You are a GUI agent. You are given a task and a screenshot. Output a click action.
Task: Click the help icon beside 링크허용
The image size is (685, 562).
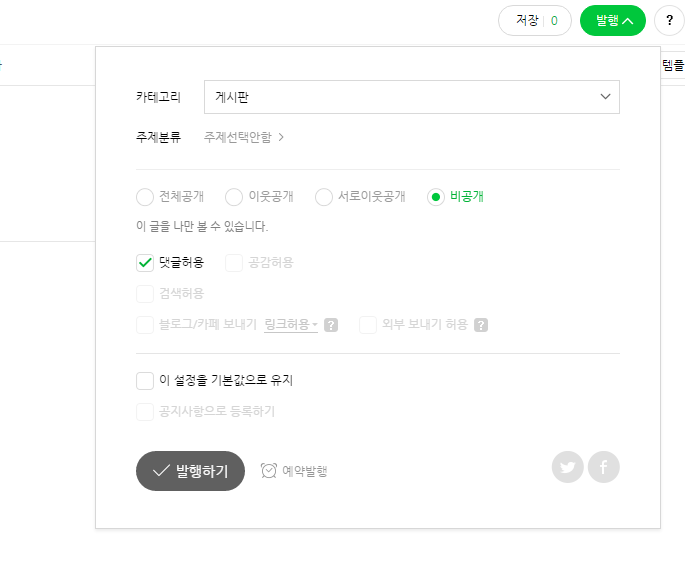331,325
